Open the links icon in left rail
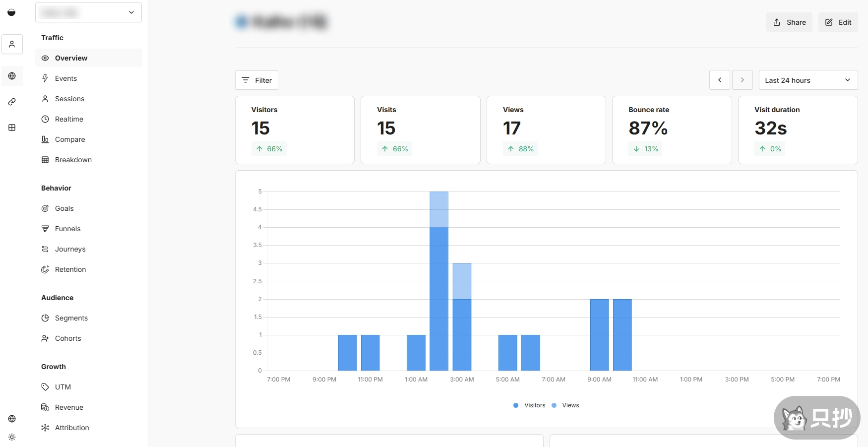Viewport: 868px width, 447px height. pos(12,102)
